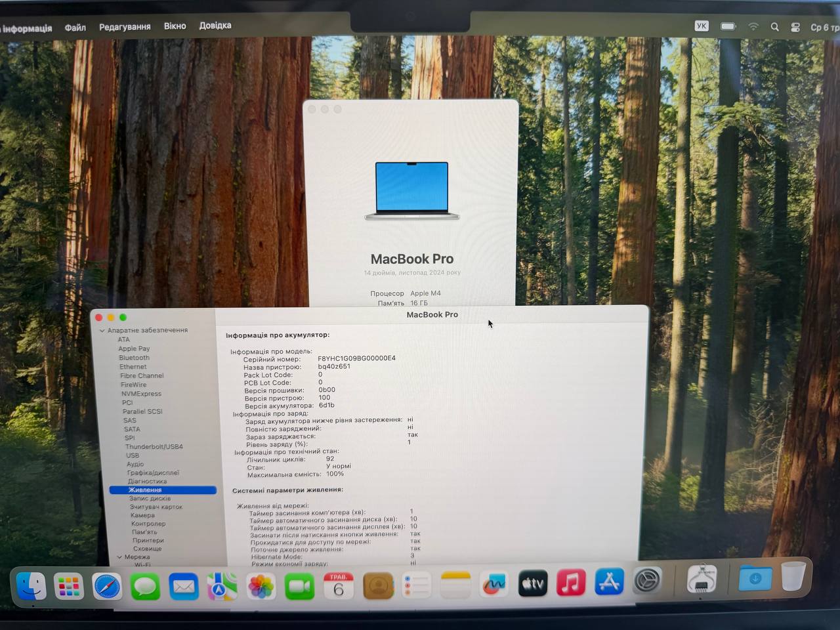Launch Freeform from the Dock
Image resolution: width=840 pixels, height=630 pixels.
point(493,584)
